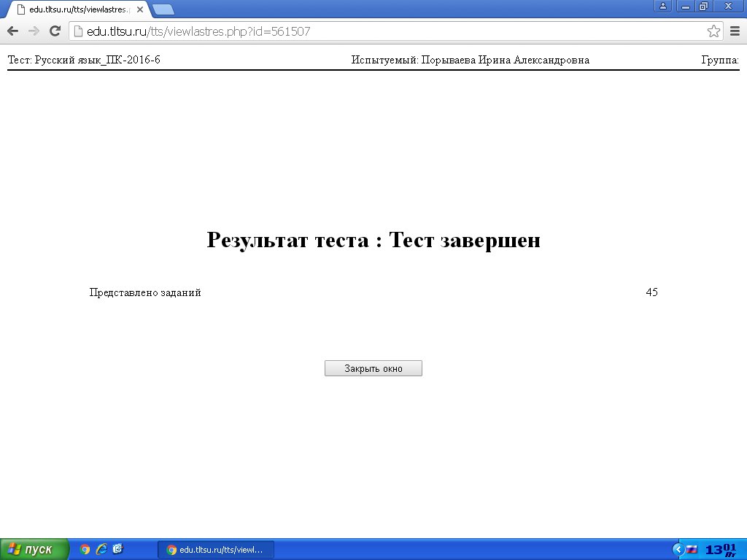Click the browser Back arrow
The width and height of the screenshot is (747, 560).
click(x=12, y=31)
